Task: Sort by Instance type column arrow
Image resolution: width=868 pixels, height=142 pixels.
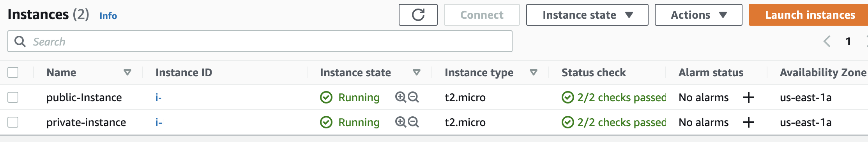Action: 534,72
